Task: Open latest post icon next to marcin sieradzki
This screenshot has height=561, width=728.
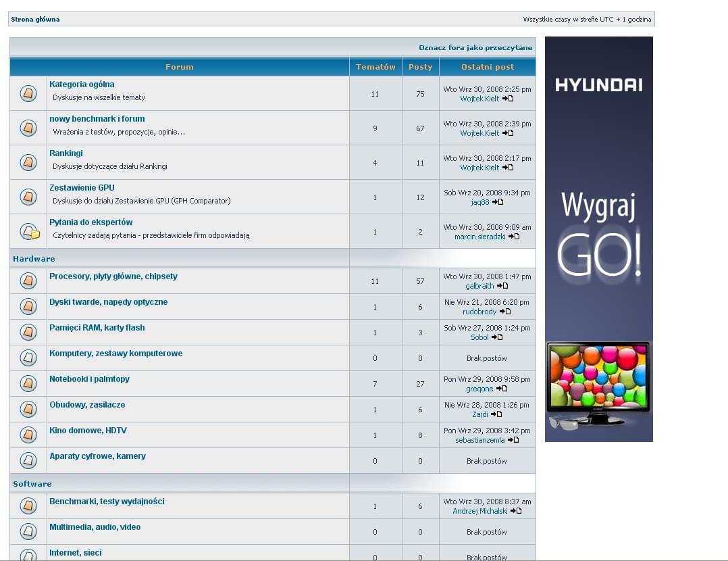Action: [514, 237]
